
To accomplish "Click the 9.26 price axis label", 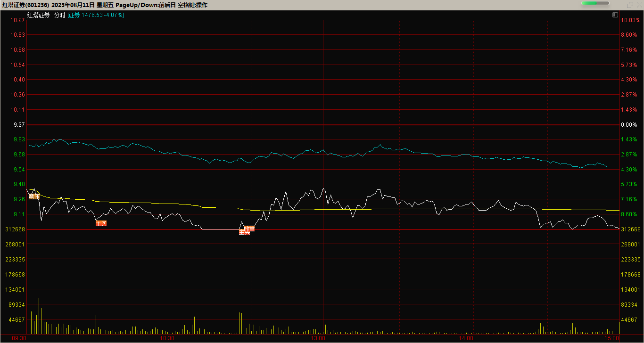I will 20,199.
